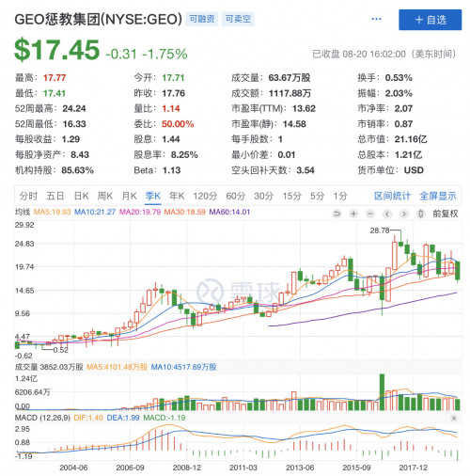The image size is (470, 476).
Task: Open the 区间统计 link
Action: click(392, 196)
